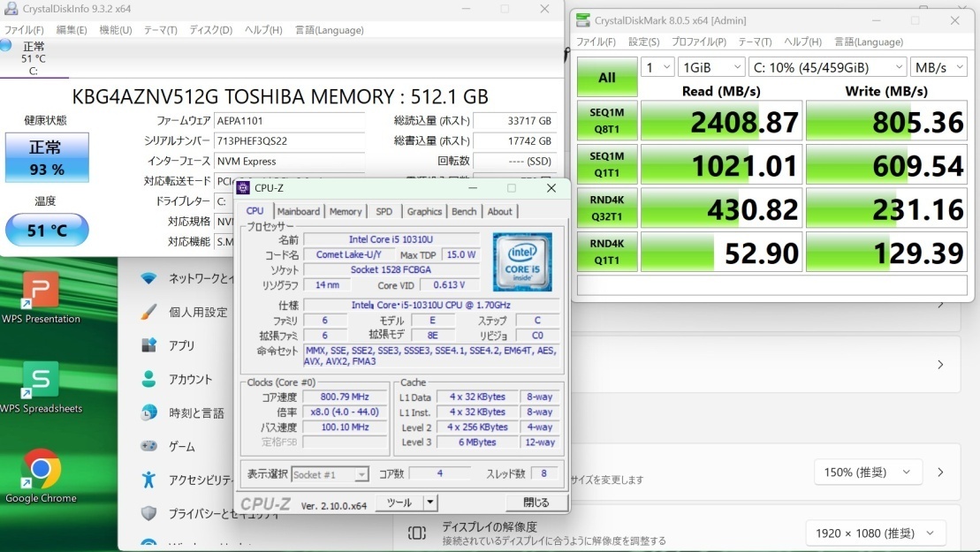Open WPS Spreadsheets desktop shortcut
This screenshot has width=980, height=552.
pyautogui.click(x=41, y=387)
